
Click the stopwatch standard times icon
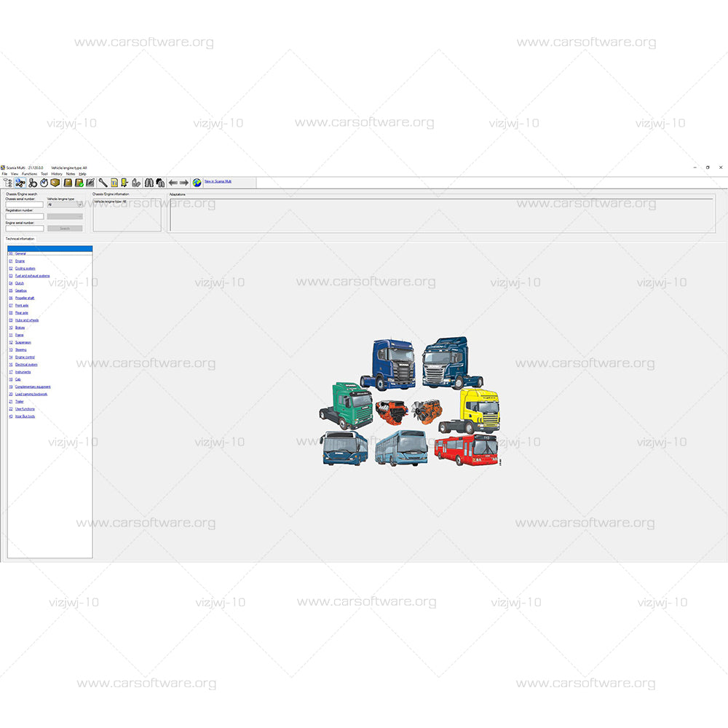pyautogui.click(x=44, y=183)
